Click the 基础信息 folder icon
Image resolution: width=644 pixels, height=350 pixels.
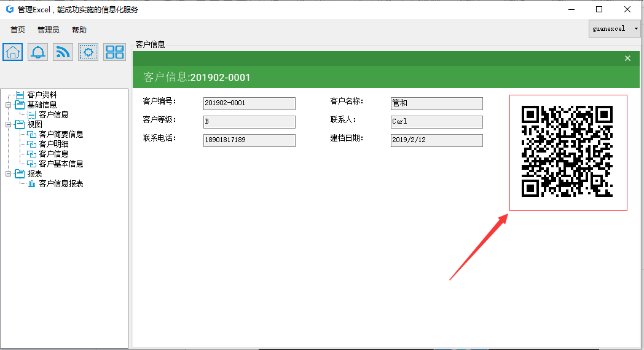point(20,105)
